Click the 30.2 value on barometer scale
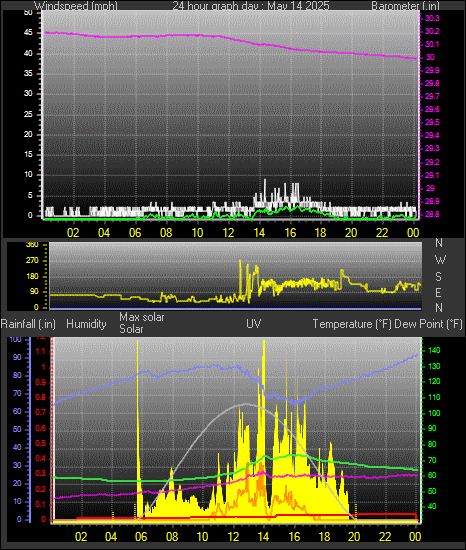 [432, 31]
